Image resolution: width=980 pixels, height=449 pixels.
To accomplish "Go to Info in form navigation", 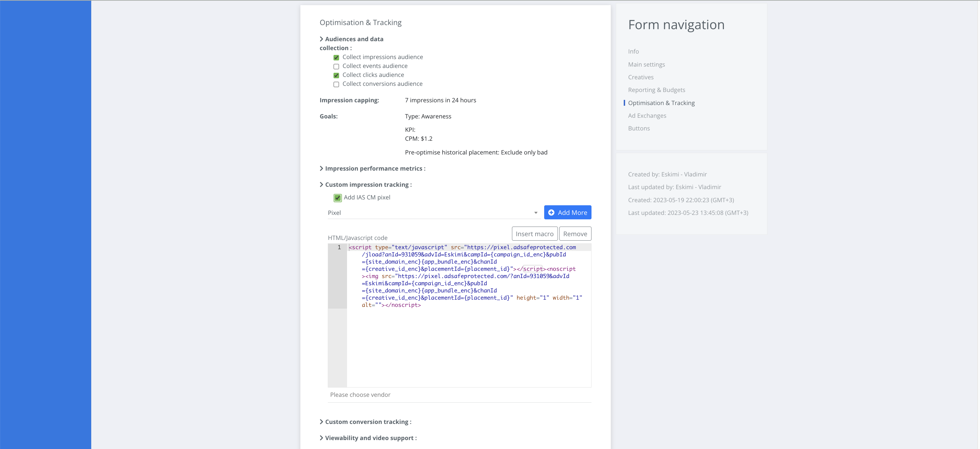I will pyautogui.click(x=633, y=51).
